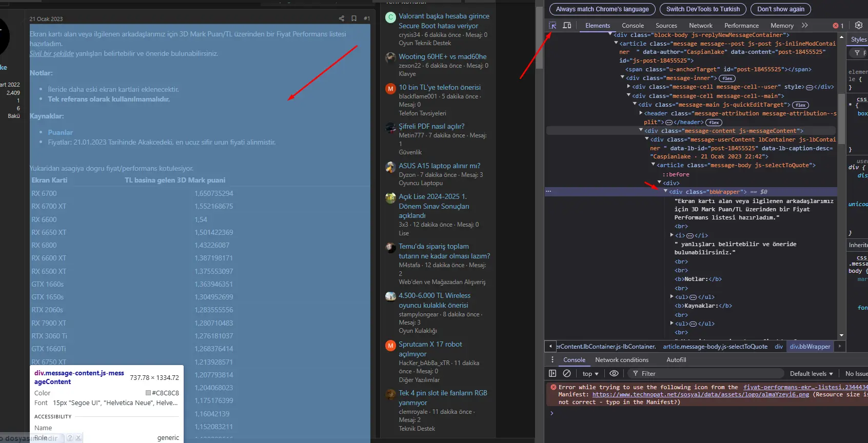Viewport: 868px width, 443px height.
Task: Click avatar for 10 bin TL'ye telefon thread
Action: click(x=390, y=88)
